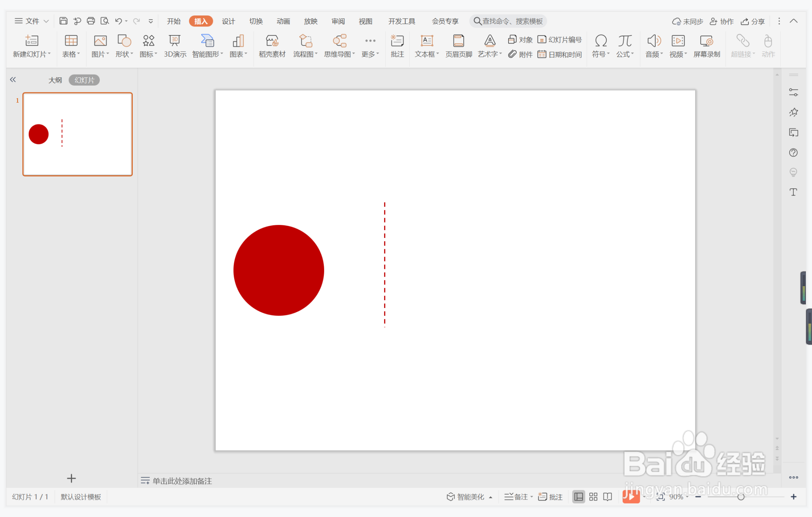Open the 文件 file menu dropdown
This screenshot has width=812, height=517.
coord(32,21)
